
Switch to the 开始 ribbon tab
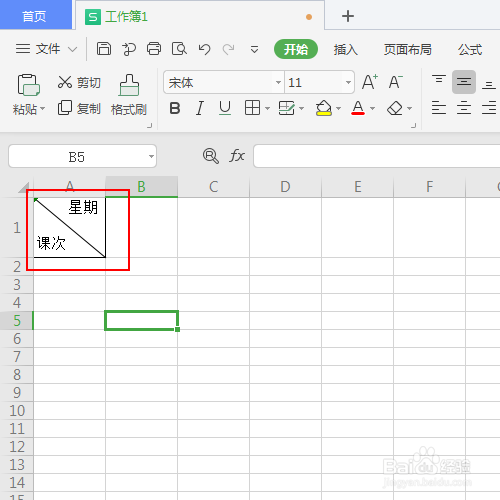(296, 49)
